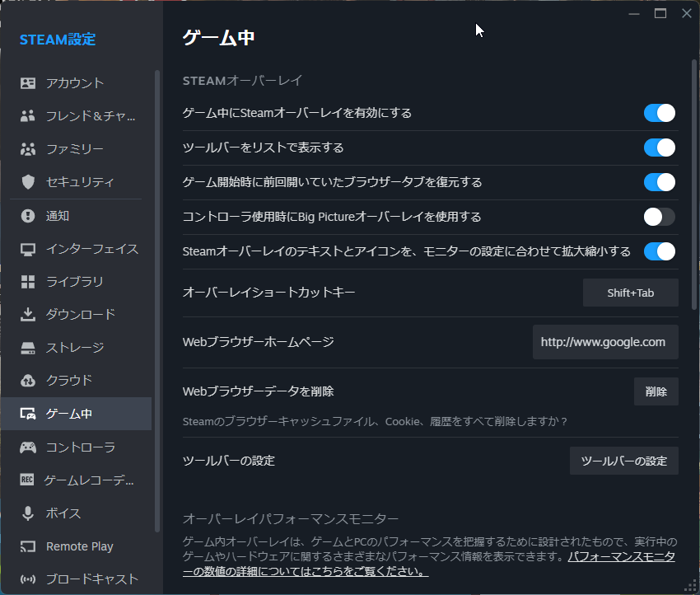Click the Webブラウザーホームページ URL field
700x595 pixels.
point(605,342)
